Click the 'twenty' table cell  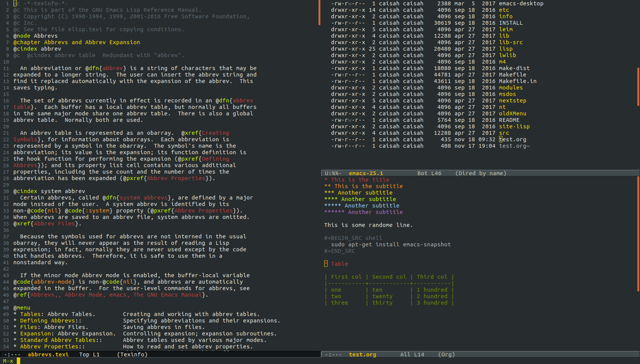click(382, 296)
